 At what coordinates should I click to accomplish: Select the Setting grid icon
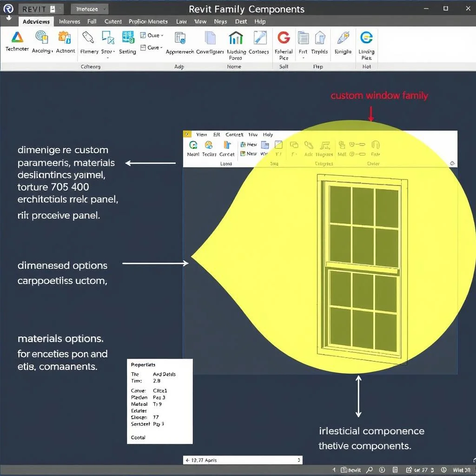tap(127, 37)
